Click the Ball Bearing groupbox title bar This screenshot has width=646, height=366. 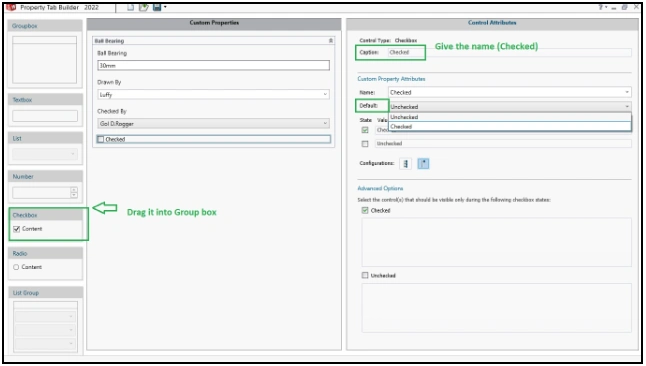(x=213, y=40)
